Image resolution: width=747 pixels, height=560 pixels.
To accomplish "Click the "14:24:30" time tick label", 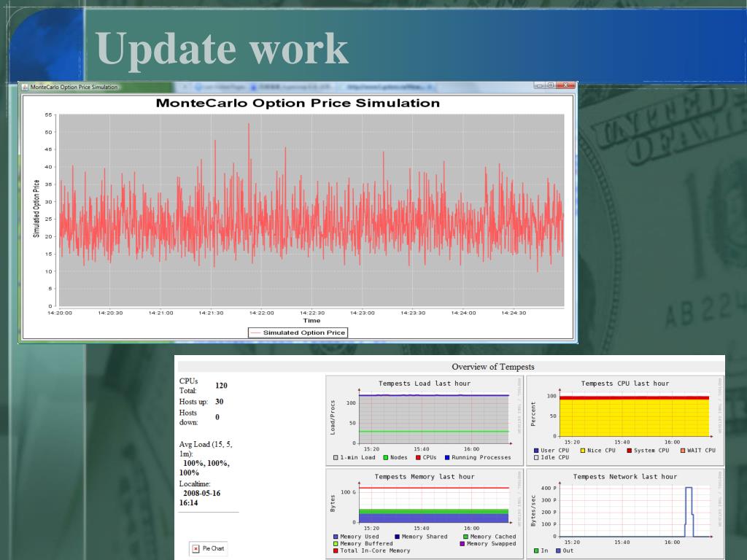I will point(514,314).
